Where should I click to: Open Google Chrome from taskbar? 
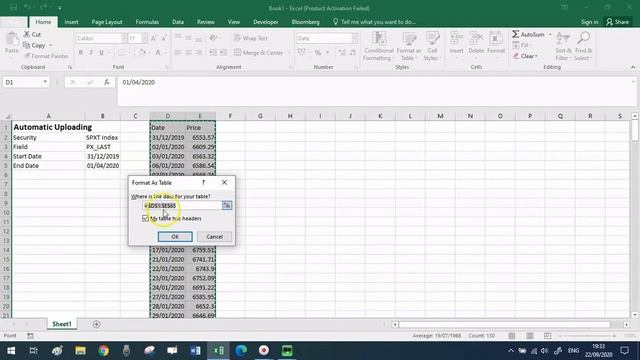(104, 351)
